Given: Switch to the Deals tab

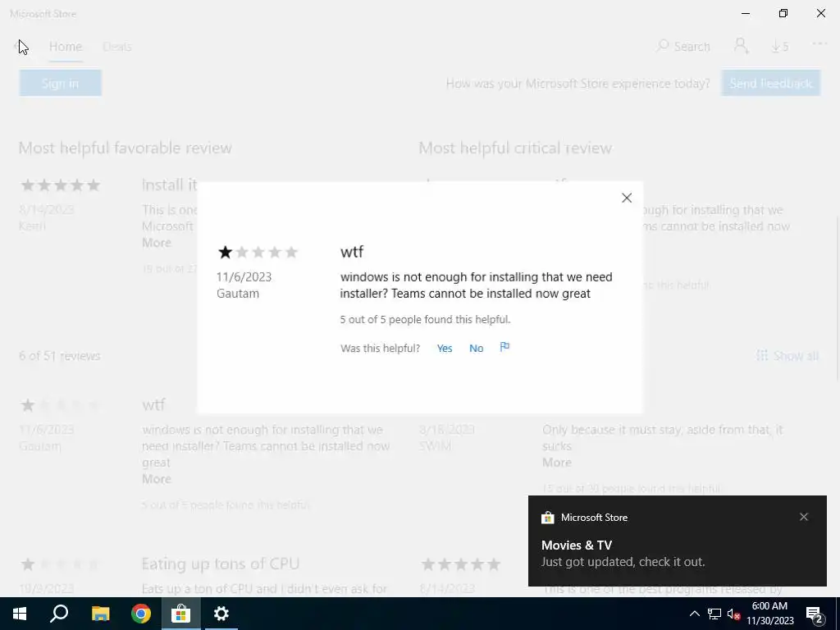Looking at the screenshot, I should click(116, 47).
